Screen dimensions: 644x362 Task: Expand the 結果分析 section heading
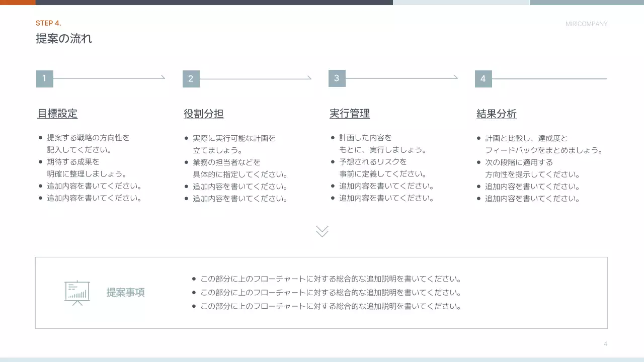pos(496,114)
